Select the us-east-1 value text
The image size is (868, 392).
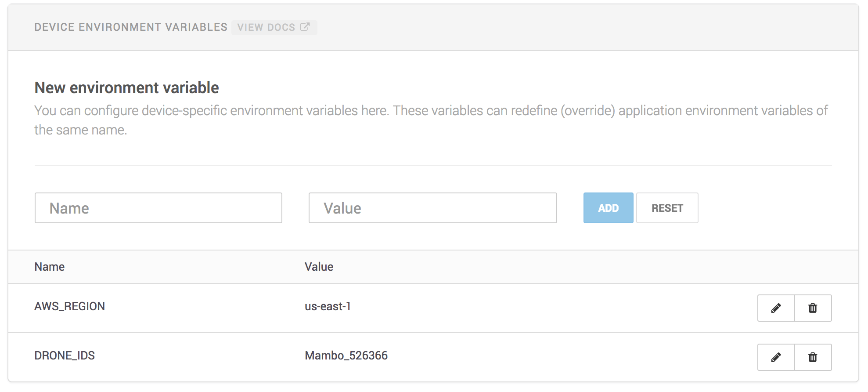(x=328, y=306)
